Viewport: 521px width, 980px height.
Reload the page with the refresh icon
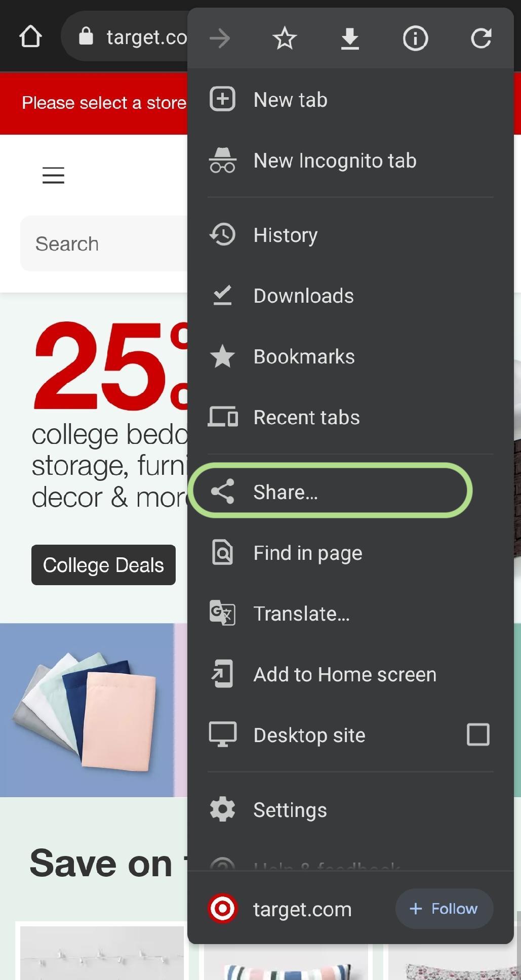tap(482, 38)
